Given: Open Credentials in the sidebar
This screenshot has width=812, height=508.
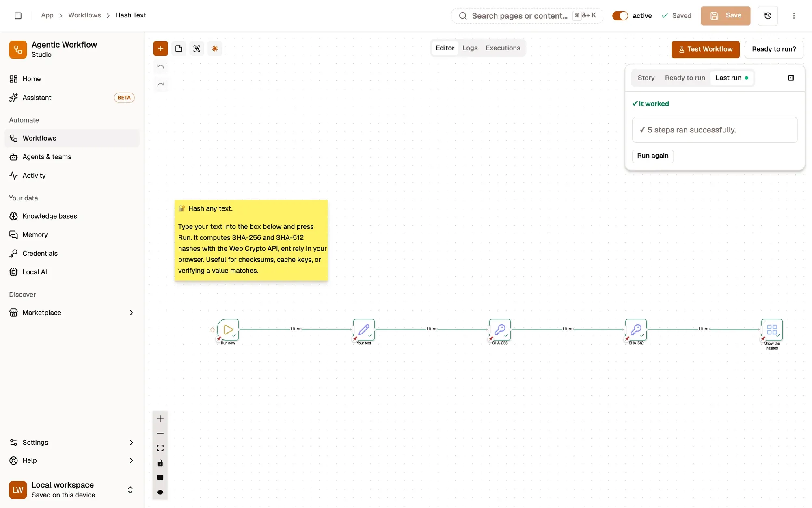Looking at the screenshot, I should click(x=72, y=253).
